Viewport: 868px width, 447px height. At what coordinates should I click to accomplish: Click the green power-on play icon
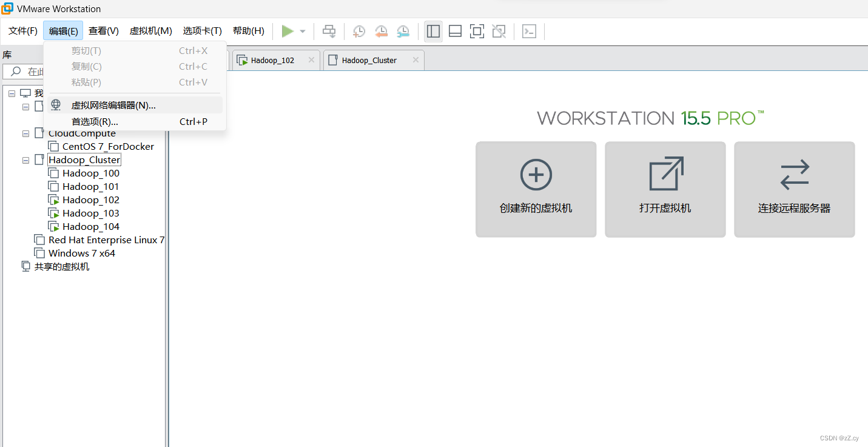click(x=288, y=31)
